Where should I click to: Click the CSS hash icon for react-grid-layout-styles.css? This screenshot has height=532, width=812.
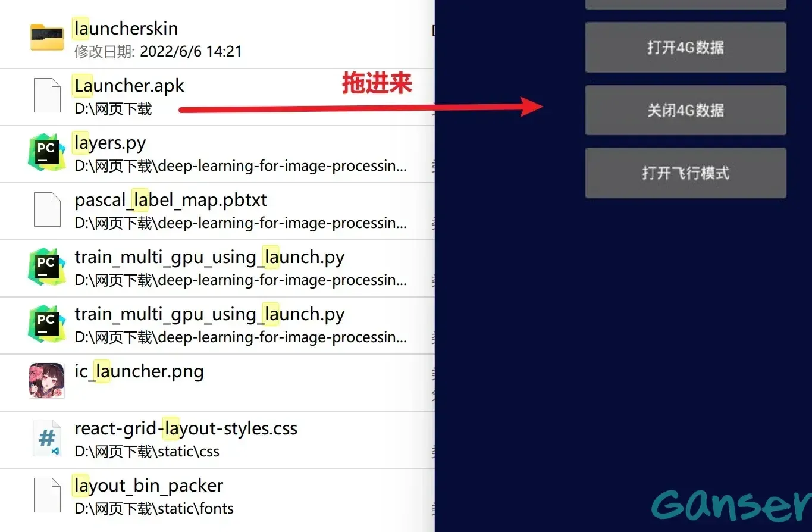coord(47,439)
